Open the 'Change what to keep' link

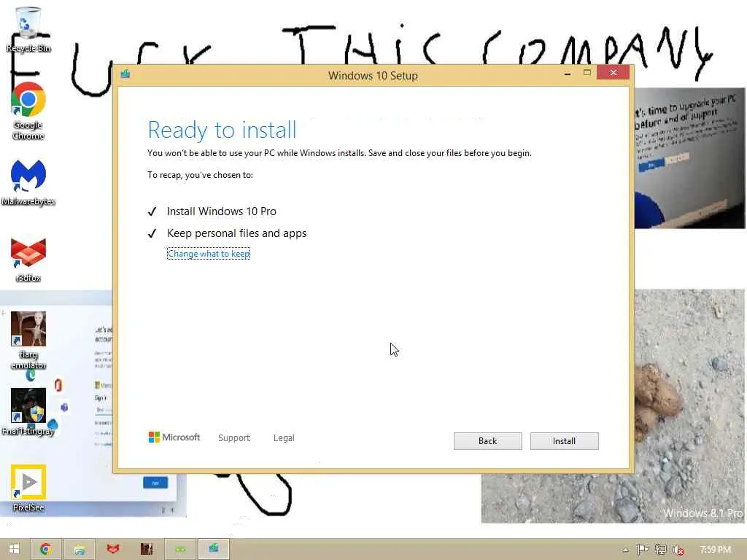coord(209,254)
